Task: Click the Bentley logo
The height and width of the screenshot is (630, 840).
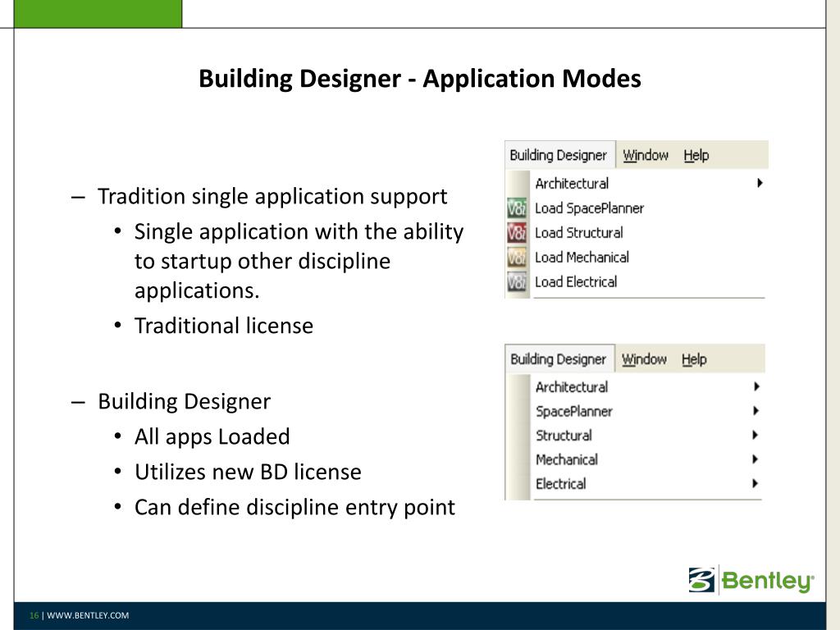Action: [751, 580]
